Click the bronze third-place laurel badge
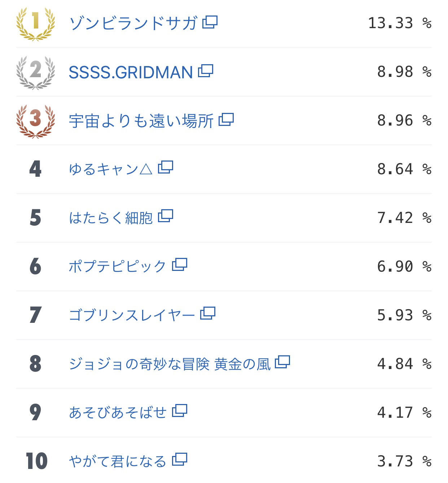 (x=35, y=121)
